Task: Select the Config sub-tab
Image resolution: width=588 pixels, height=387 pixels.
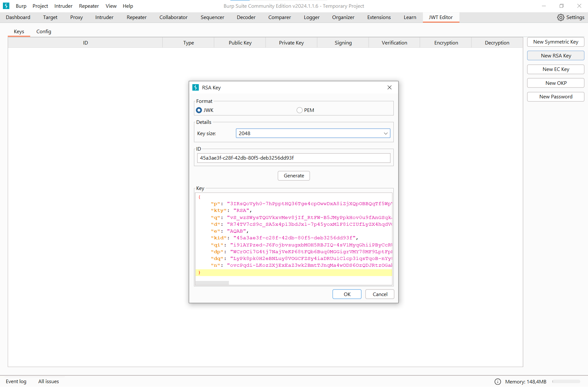Action: tap(44, 32)
